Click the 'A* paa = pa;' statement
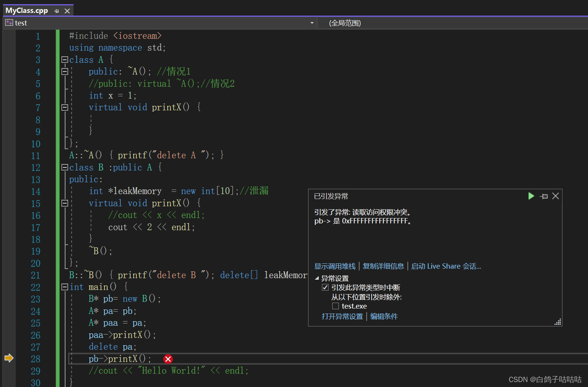 (117, 323)
